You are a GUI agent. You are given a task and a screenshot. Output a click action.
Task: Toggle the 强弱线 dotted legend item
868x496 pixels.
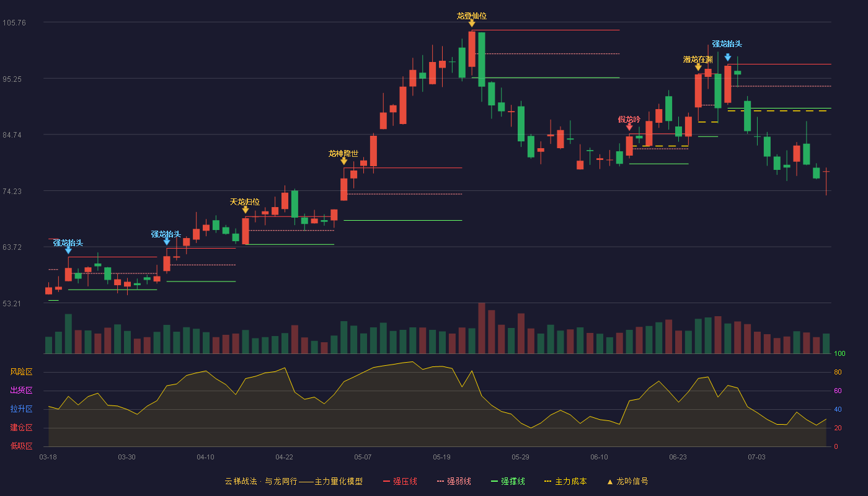(454, 481)
